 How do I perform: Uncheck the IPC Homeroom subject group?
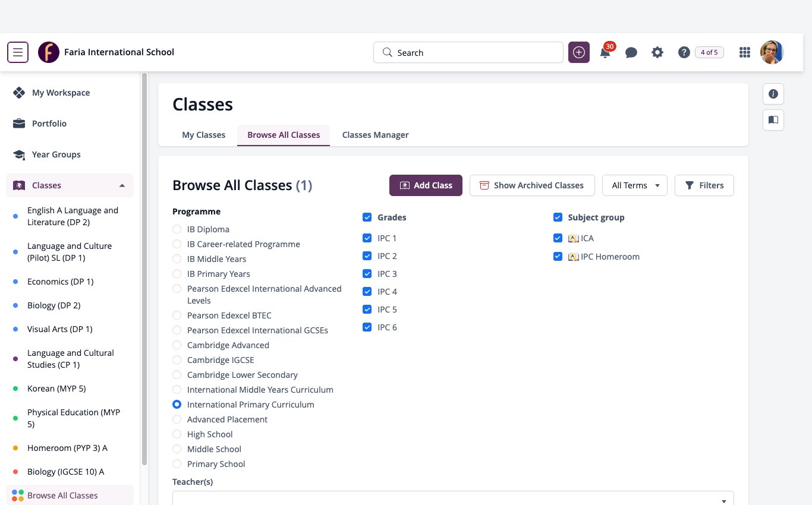[558, 257]
